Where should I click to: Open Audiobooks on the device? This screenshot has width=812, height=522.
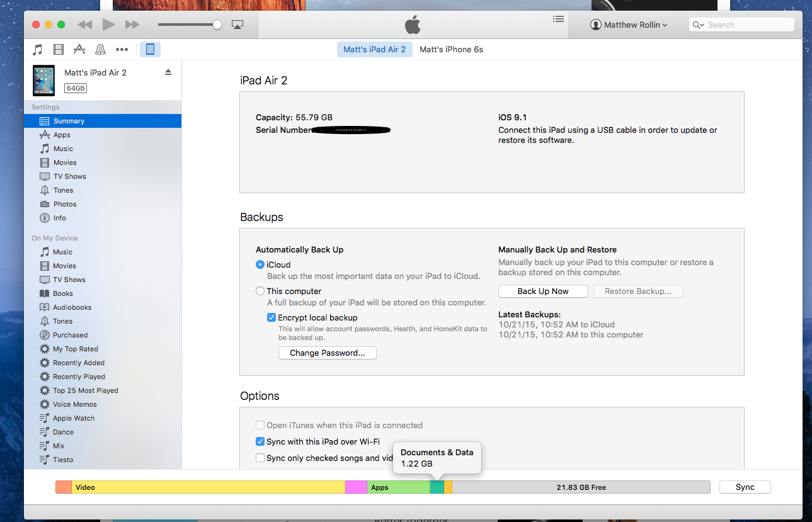pos(103,307)
